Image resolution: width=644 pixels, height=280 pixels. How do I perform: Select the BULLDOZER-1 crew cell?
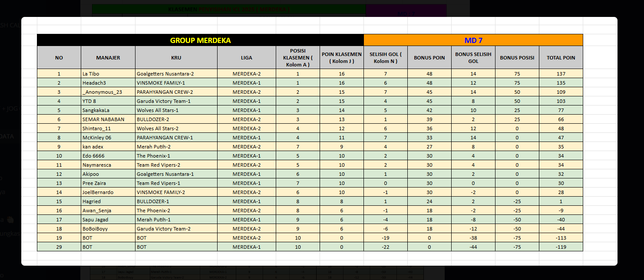tap(176, 201)
